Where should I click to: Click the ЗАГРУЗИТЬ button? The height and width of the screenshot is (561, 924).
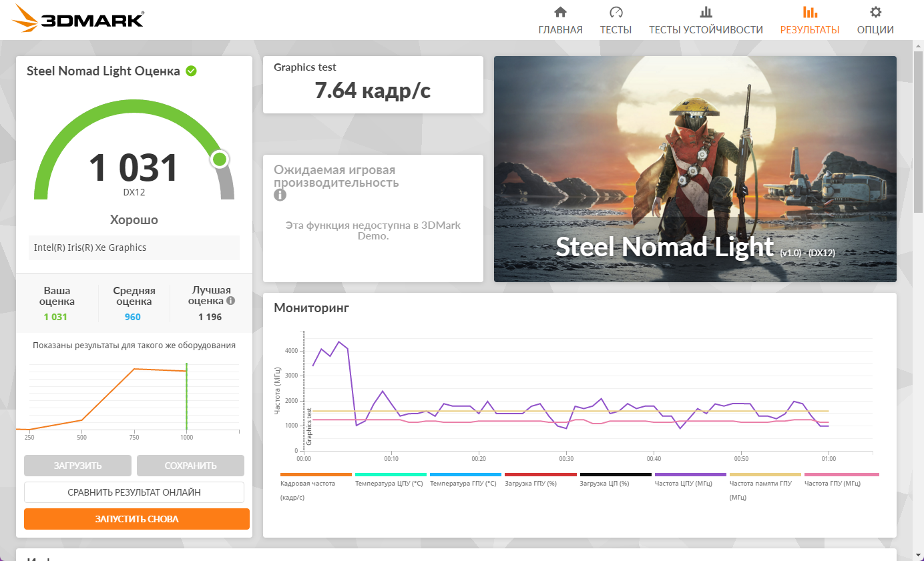tap(78, 466)
